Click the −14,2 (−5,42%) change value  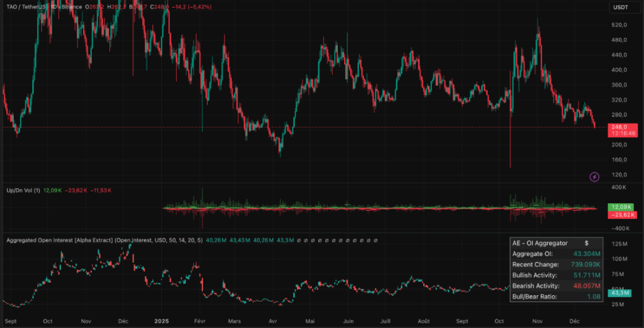192,7
